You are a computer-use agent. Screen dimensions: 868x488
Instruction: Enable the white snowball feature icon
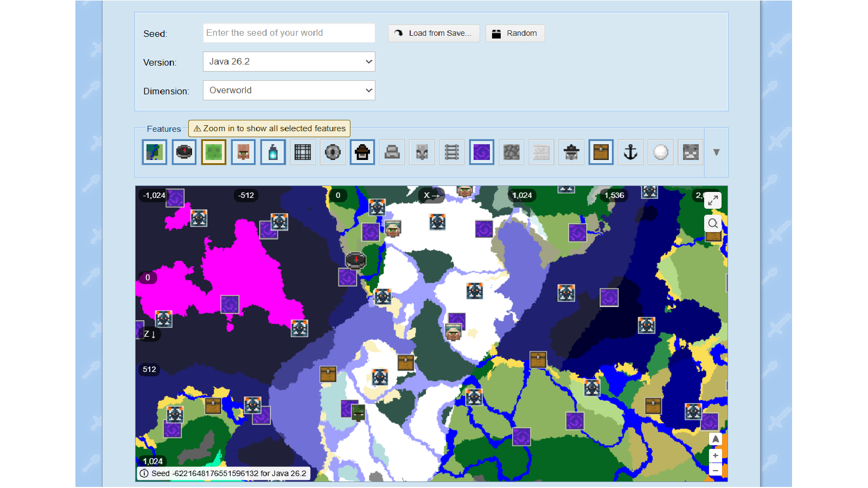pos(660,152)
